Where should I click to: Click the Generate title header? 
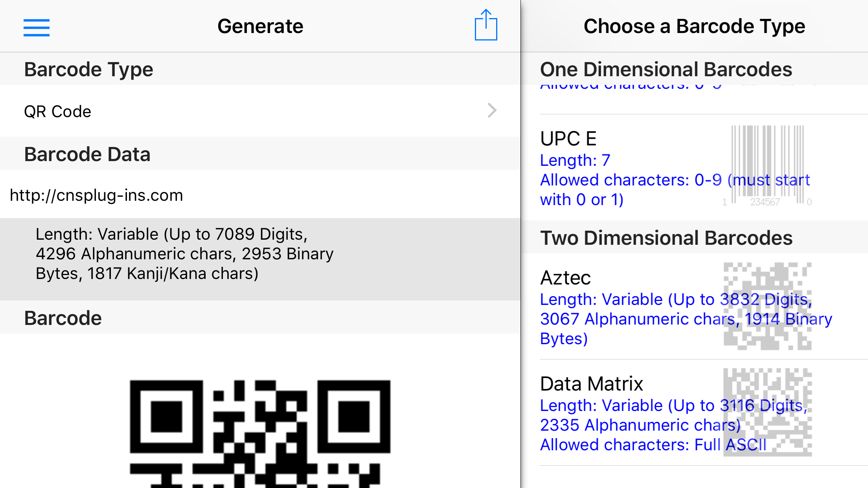pyautogui.click(x=260, y=26)
